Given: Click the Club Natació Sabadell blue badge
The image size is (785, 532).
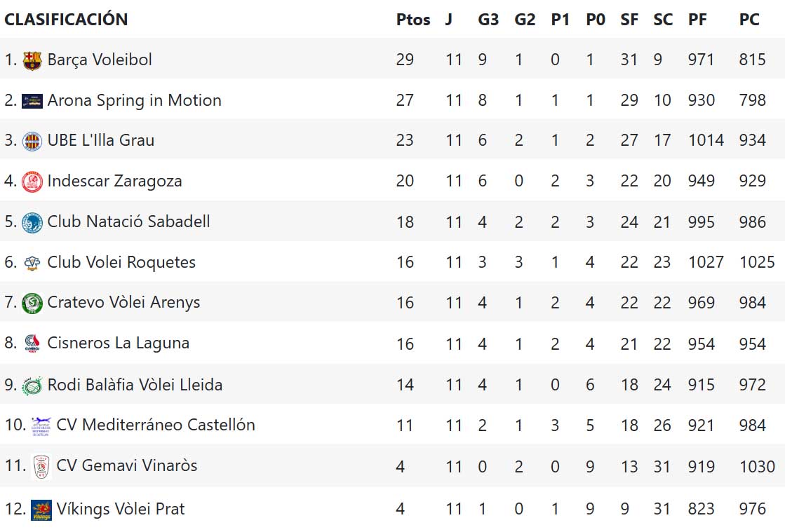Looking at the screenshot, I should (x=32, y=222).
